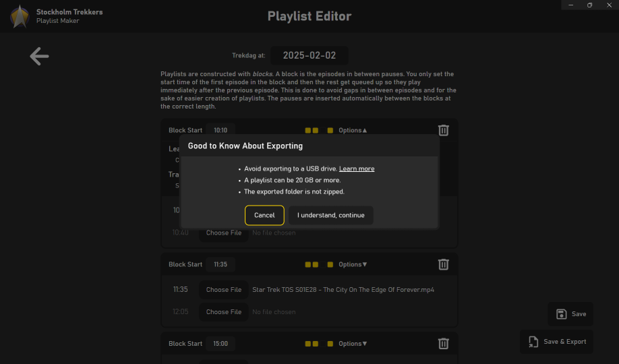
Task: Choose File for the 10:40 slot
Action: pyautogui.click(x=224, y=233)
